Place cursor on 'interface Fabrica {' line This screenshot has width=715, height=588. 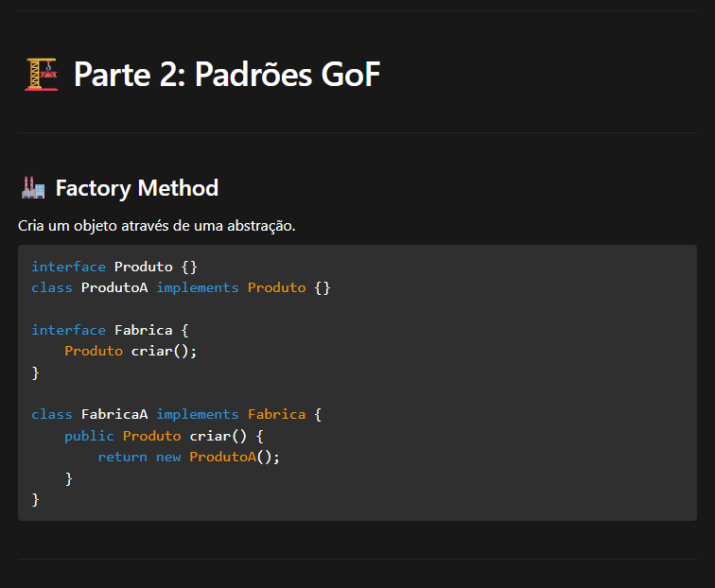tap(110, 330)
